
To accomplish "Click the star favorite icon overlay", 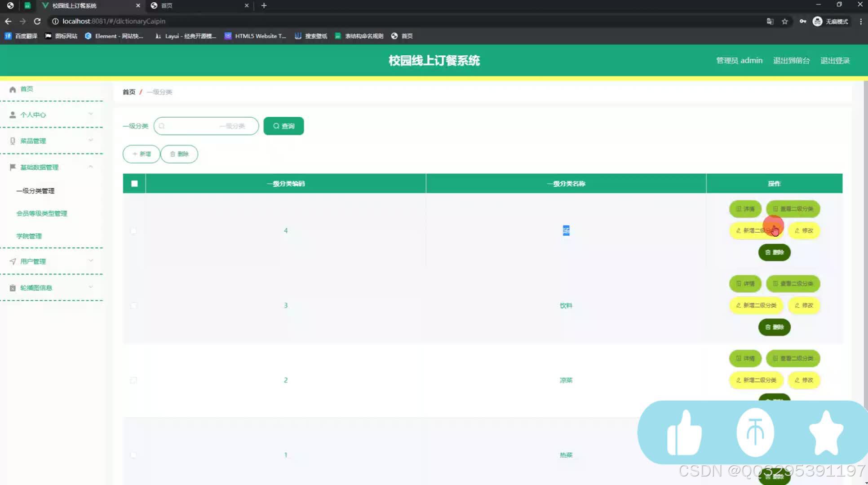I will (826, 432).
